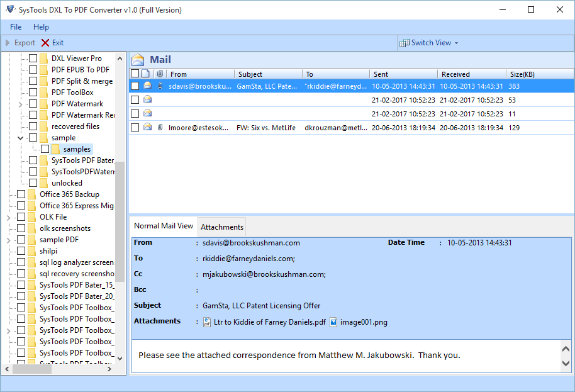Image resolution: width=575 pixels, height=392 pixels.
Task: Click the horizontal scrollbar under the folder tree
Action: click(x=31, y=369)
